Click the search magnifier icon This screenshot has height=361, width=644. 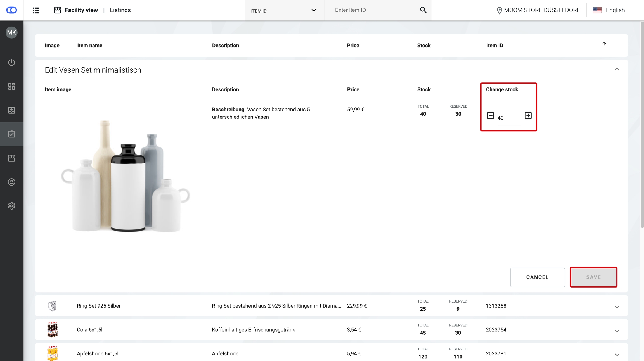click(423, 10)
